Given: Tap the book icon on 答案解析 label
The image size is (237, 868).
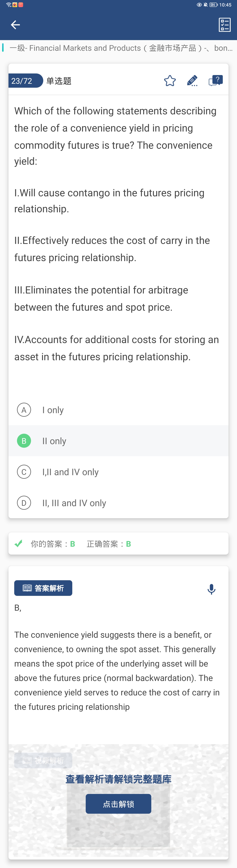Looking at the screenshot, I should click(x=27, y=588).
